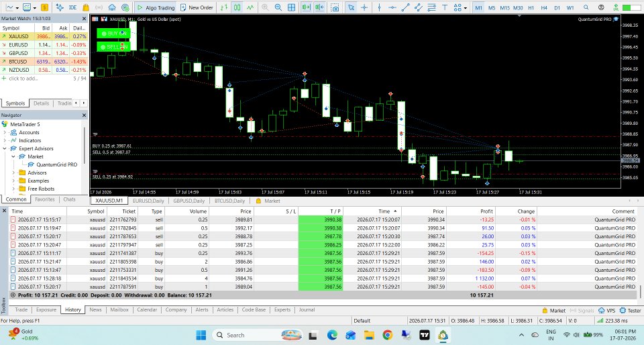Expand the Free Robots folder
Image resolution: width=644 pixels, height=345 pixels.
(13, 189)
